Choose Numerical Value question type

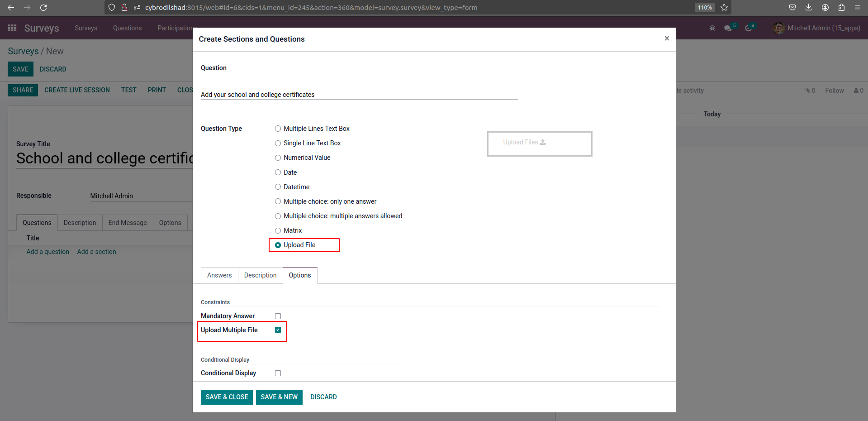click(x=278, y=158)
